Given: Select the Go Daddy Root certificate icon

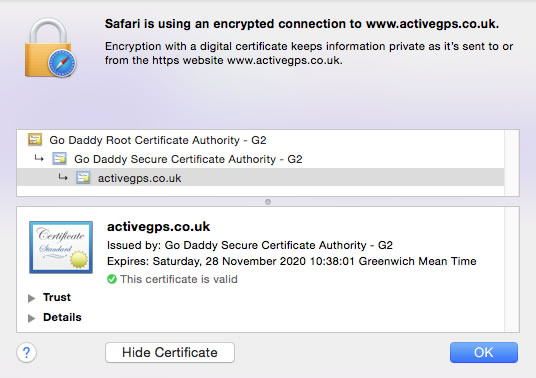Looking at the screenshot, I should 35,139.
